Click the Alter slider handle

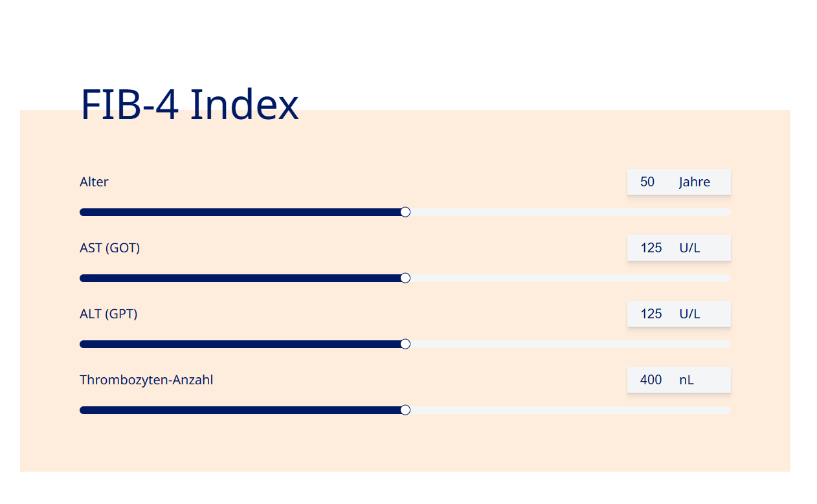tap(405, 212)
